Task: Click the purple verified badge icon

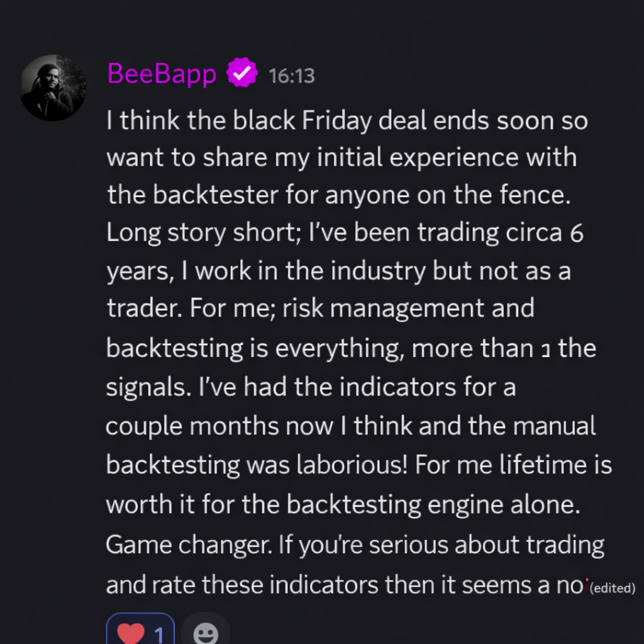Action: click(x=242, y=74)
